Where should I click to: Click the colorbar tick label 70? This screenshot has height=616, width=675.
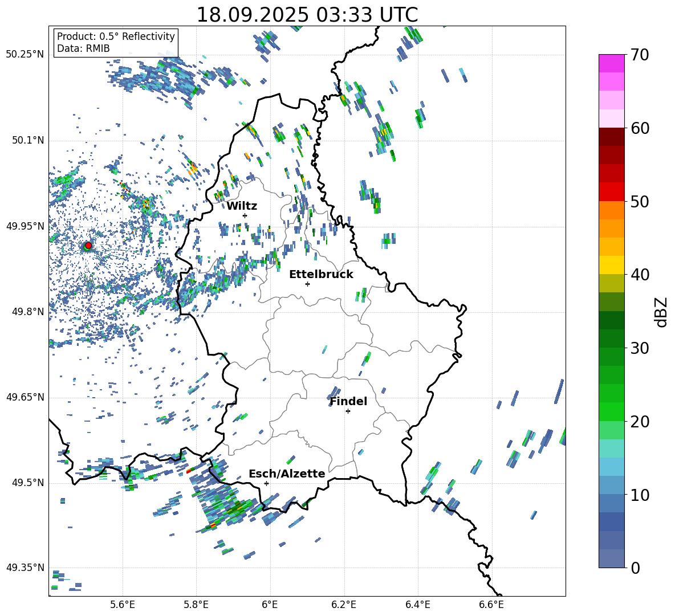coord(639,55)
